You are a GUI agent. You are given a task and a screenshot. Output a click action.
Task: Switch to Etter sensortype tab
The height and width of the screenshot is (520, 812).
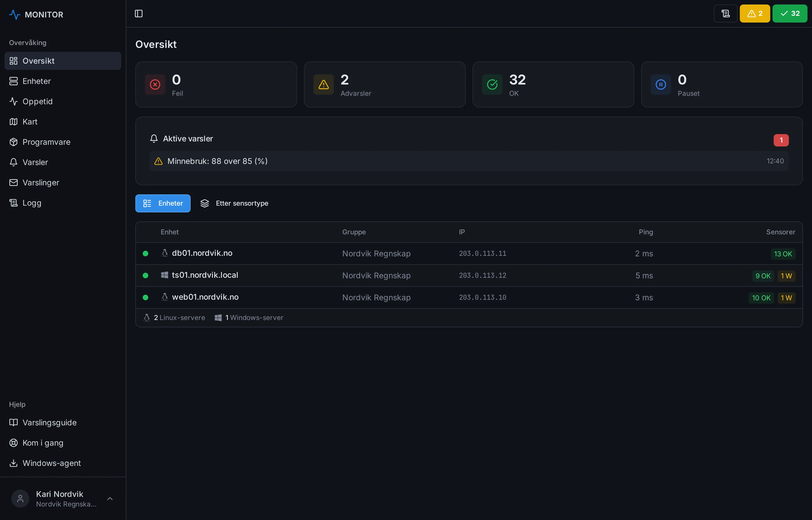point(234,203)
